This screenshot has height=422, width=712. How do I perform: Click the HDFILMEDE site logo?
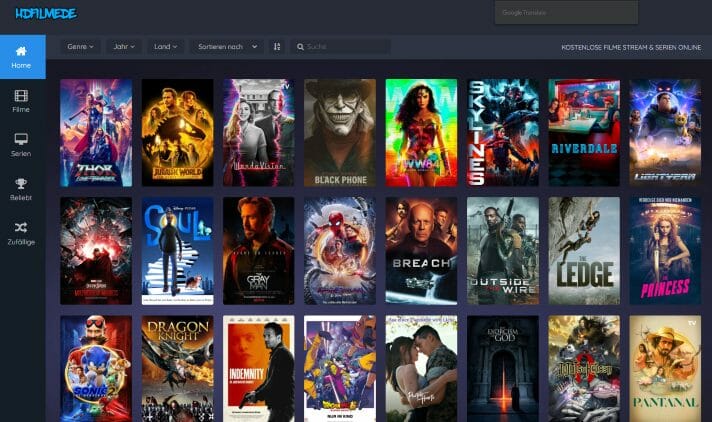45,14
